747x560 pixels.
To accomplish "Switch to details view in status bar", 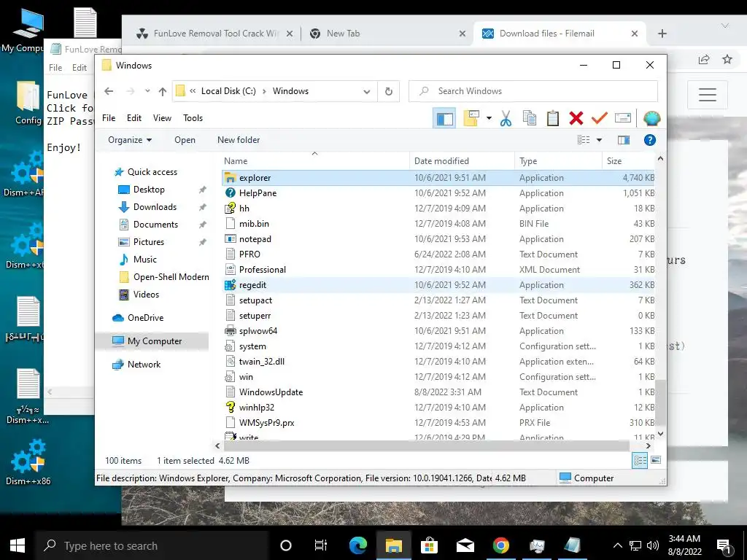I will [x=640, y=460].
